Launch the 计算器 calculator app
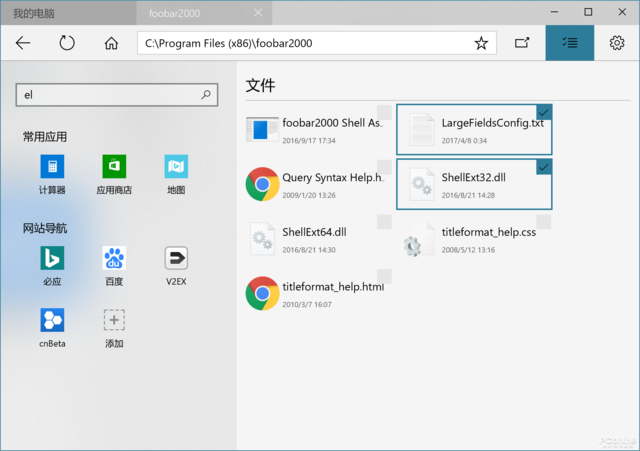This screenshot has height=451, width=640. 52,174
